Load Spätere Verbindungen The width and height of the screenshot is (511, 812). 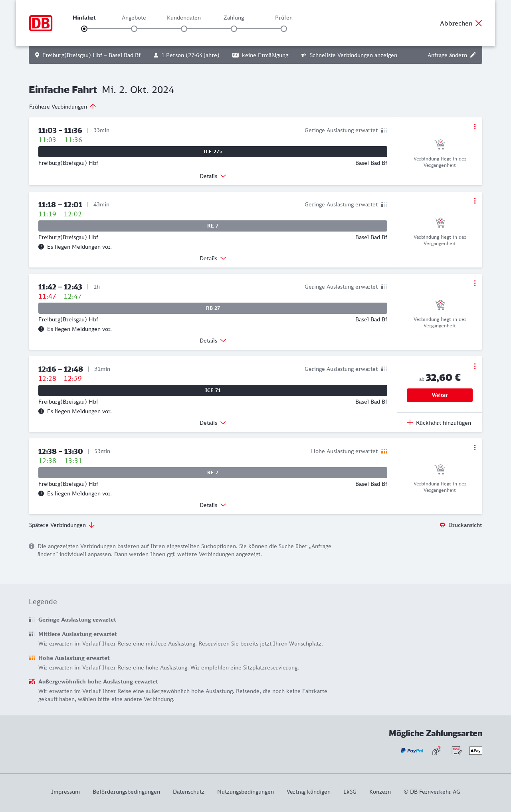point(62,525)
